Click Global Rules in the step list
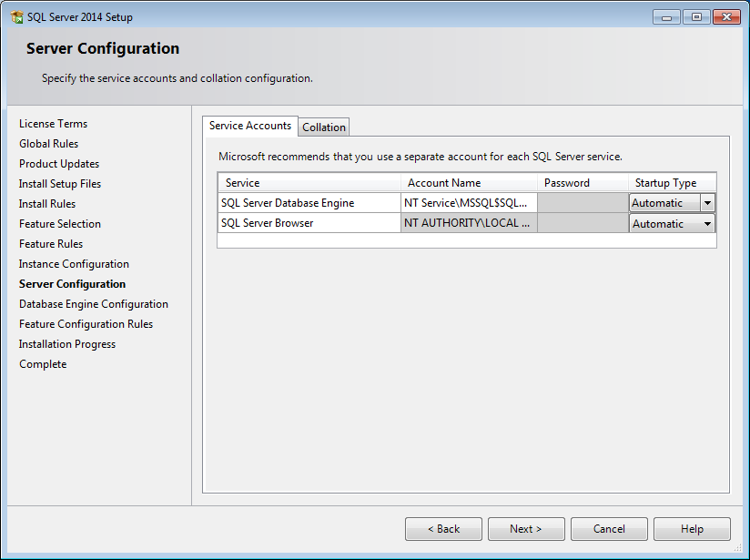This screenshot has height=560, width=750. [48, 144]
